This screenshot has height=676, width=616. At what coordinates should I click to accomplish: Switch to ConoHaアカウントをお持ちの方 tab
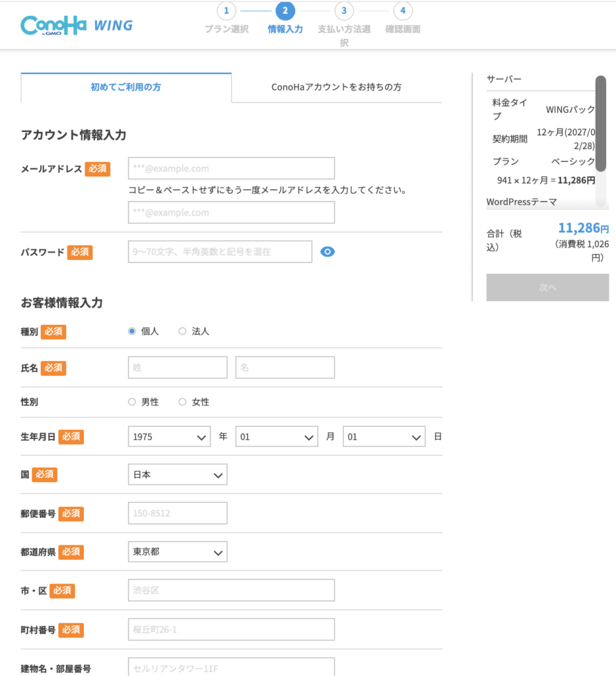336,87
